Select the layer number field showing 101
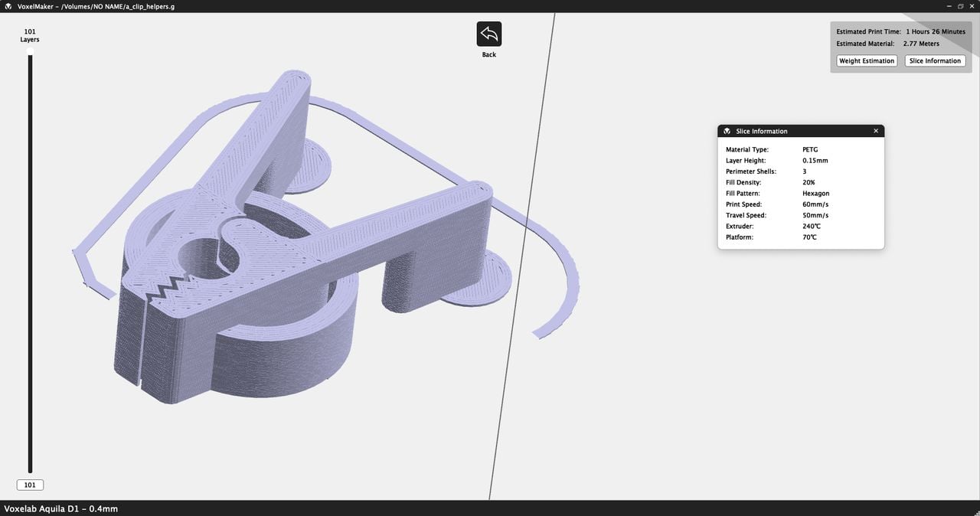Screen dimensions: 980x516 click(x=30, y=485)
